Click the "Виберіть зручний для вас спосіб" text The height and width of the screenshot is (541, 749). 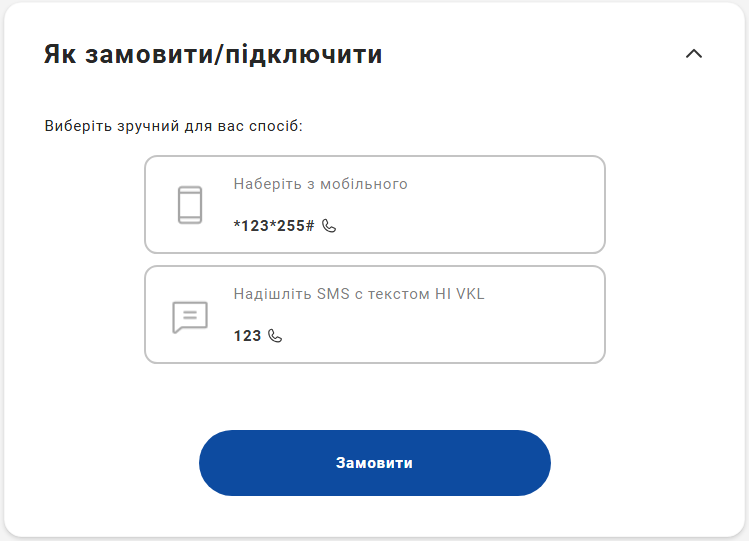173,127
